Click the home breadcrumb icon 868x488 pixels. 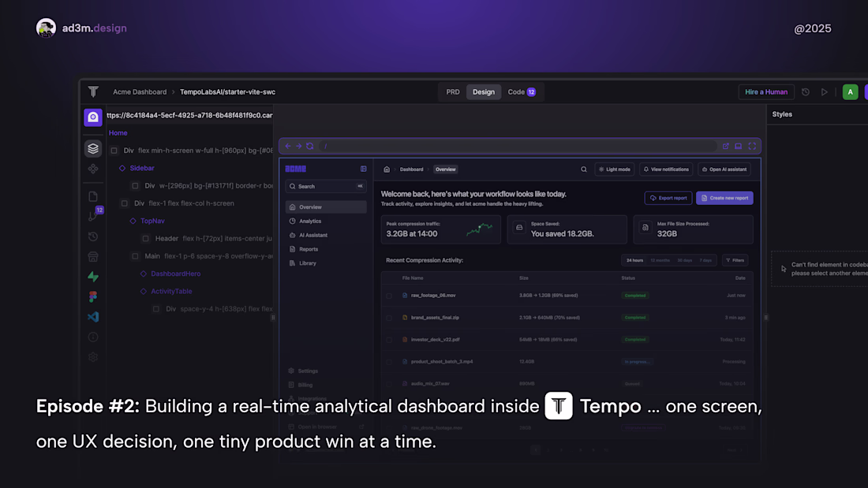(387, 169)
